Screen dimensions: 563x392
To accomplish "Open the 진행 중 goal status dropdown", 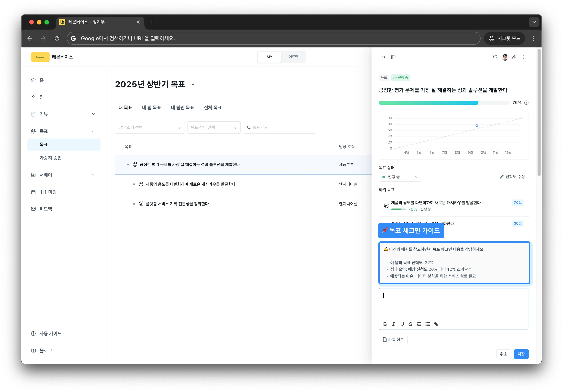I will [400, 177].
